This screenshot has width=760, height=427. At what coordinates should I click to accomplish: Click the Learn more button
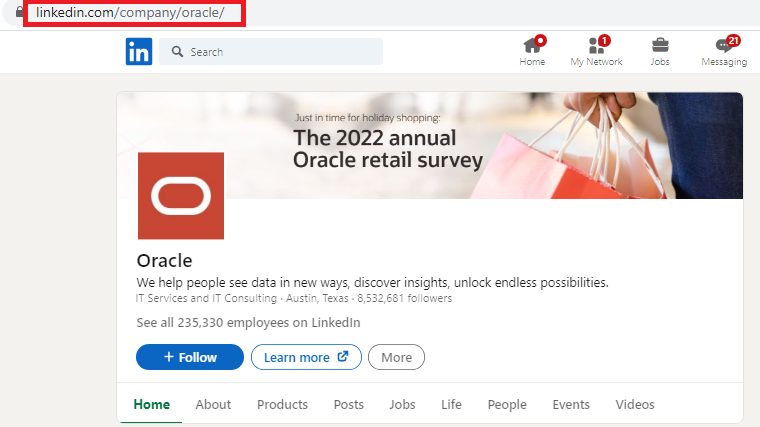pyautogui.click(x=306, y=357)
